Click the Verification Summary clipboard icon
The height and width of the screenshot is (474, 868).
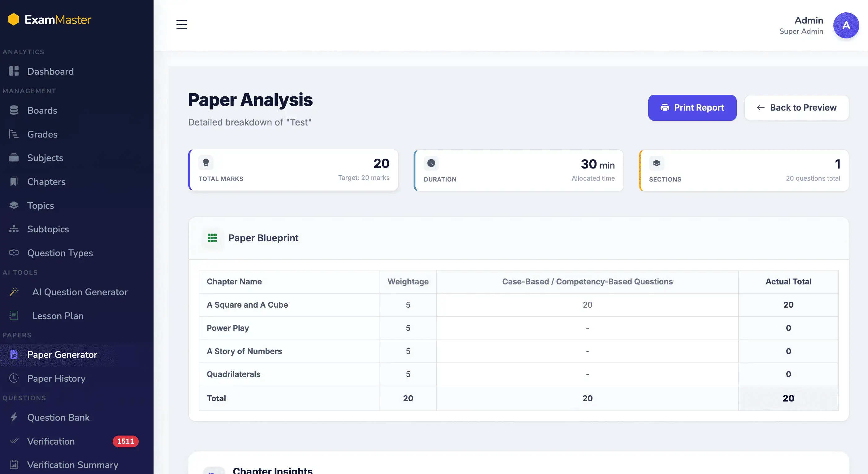[x=14, y=465]
